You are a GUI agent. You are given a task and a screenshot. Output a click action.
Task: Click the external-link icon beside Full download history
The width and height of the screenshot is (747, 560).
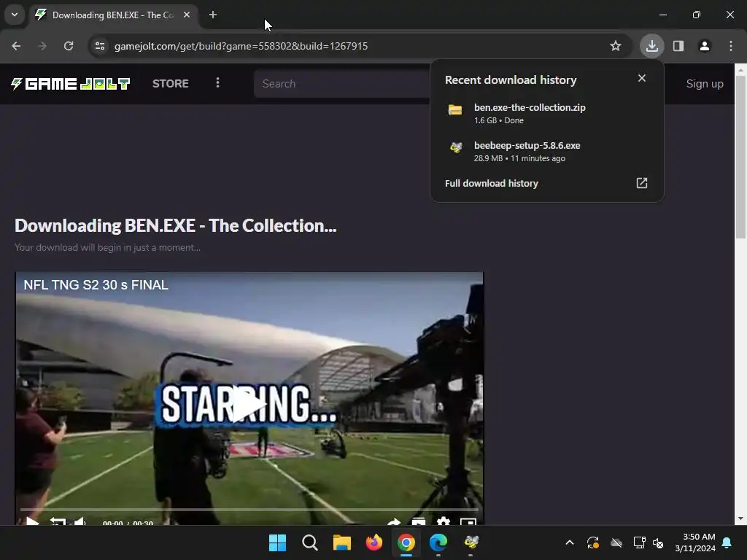[642, 183]
